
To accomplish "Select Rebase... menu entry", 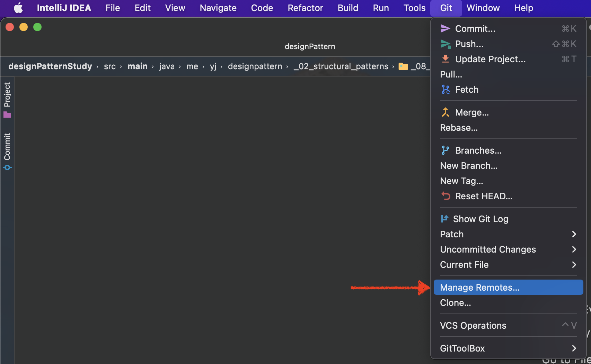I will click(508, 128).
